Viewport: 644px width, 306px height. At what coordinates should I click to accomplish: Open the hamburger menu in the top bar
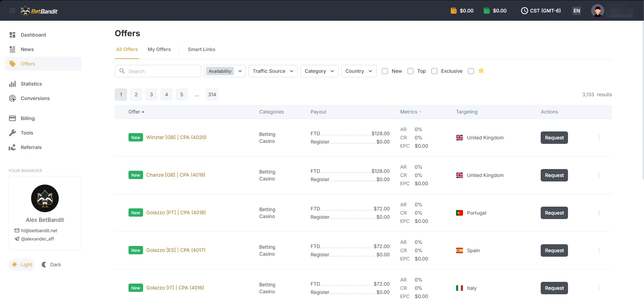(x=12, y=11)
